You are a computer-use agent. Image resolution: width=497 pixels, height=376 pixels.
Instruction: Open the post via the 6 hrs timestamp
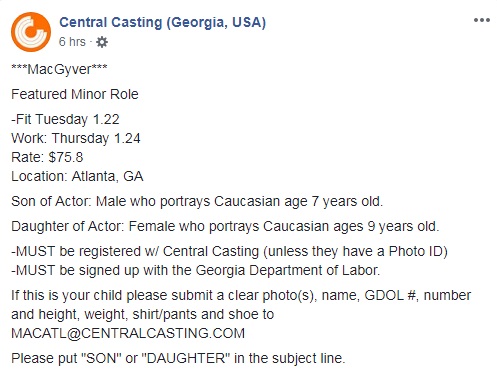72,42
